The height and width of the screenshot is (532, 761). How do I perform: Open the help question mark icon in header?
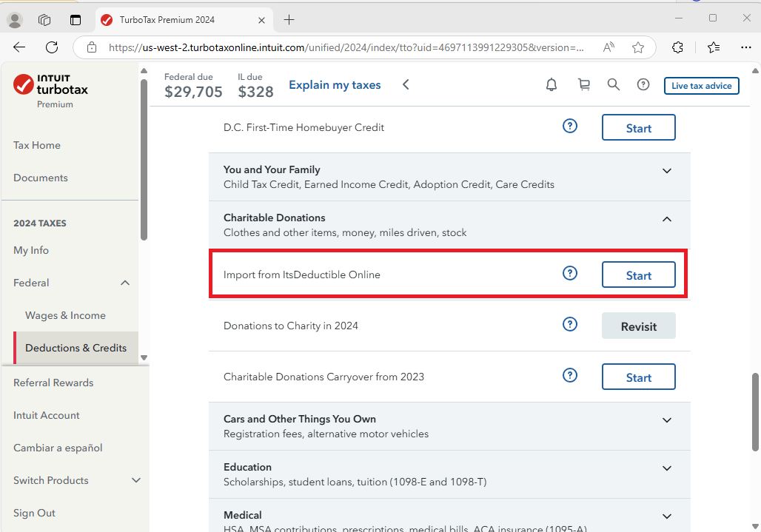[643, 85]
